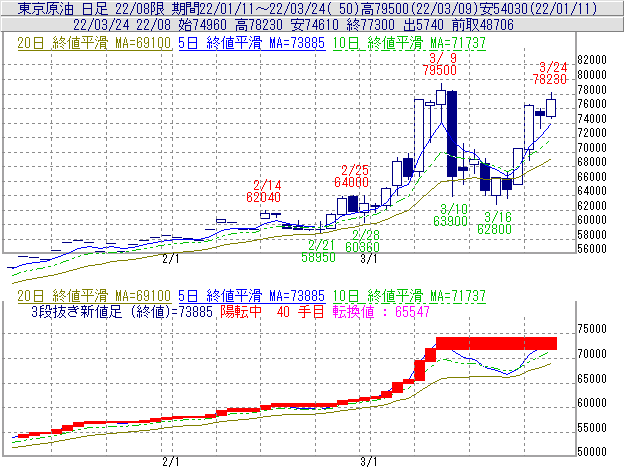The image size is (624, 475).
Task: Select the 5-day MA=73885 legend in the lower chart
Action: (x=252, y=296)
